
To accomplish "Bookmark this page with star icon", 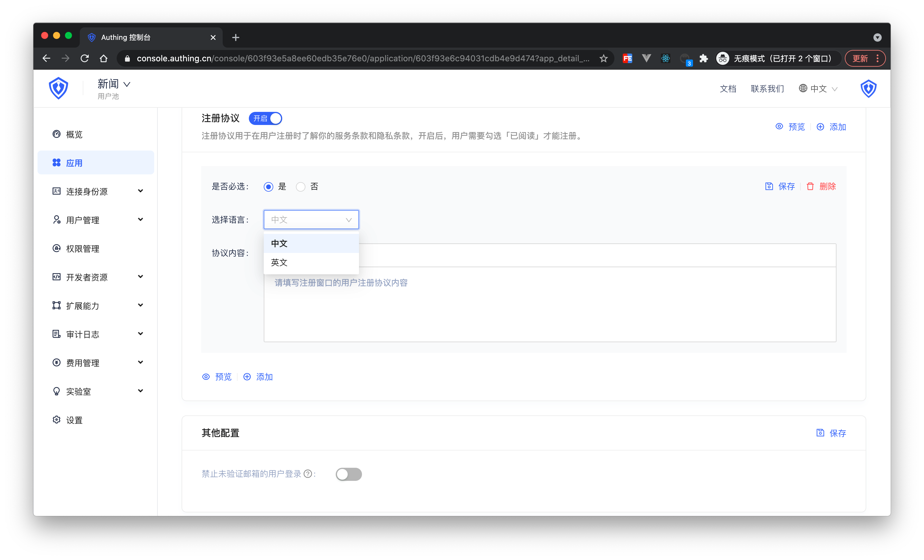I will pyautogui.click(x=603, y=59).
